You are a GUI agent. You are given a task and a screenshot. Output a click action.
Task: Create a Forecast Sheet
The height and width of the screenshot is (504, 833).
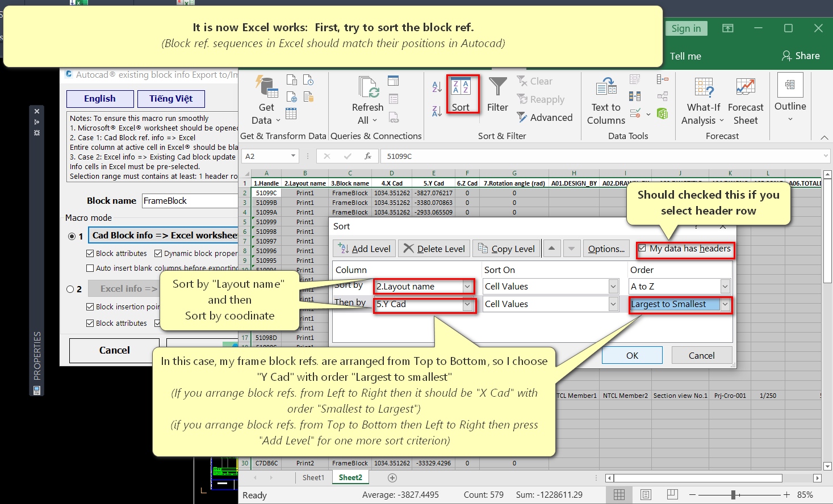746,100
